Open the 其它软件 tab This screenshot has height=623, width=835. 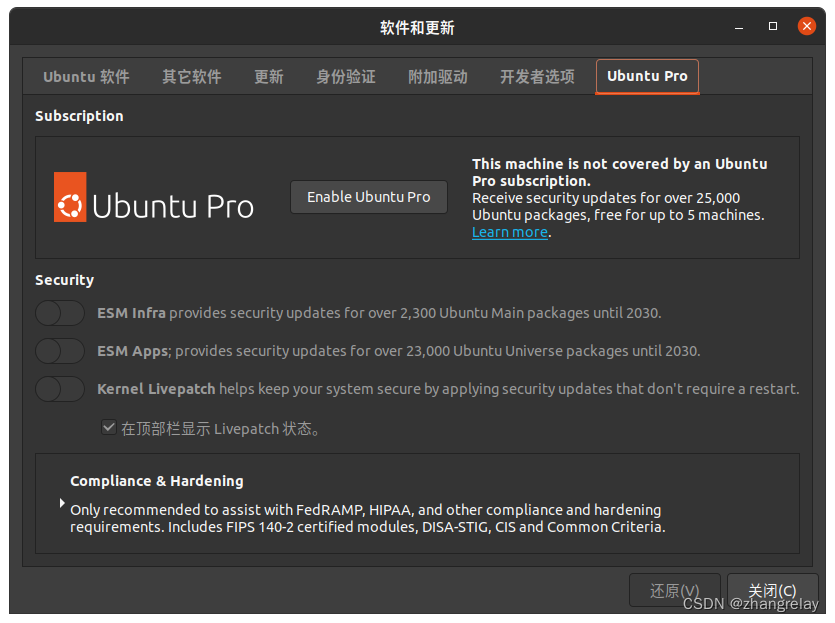pyautogui.click(x=192, y=77)
